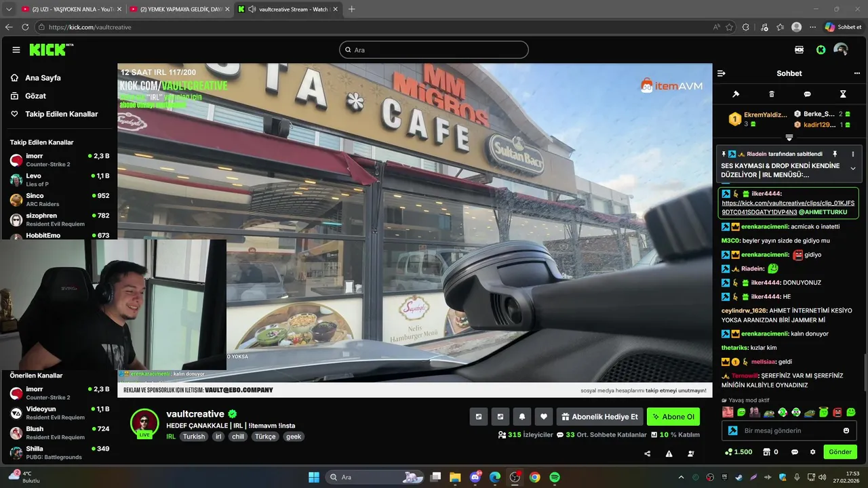Open the Sinco channel in sidebar
This screenshot has height=488, width=868.
coord(60,199)
